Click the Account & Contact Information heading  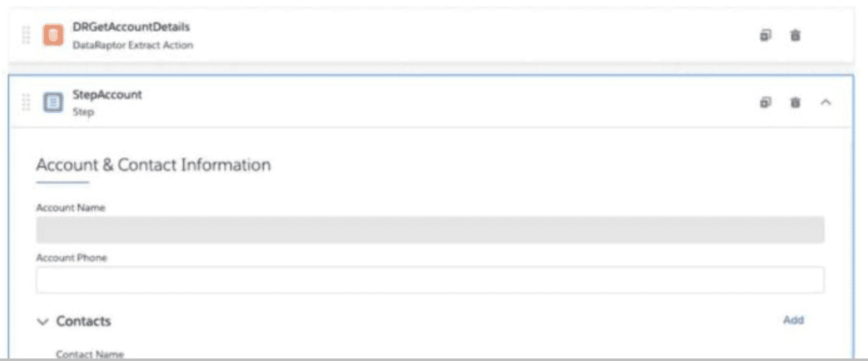[153, 165]
